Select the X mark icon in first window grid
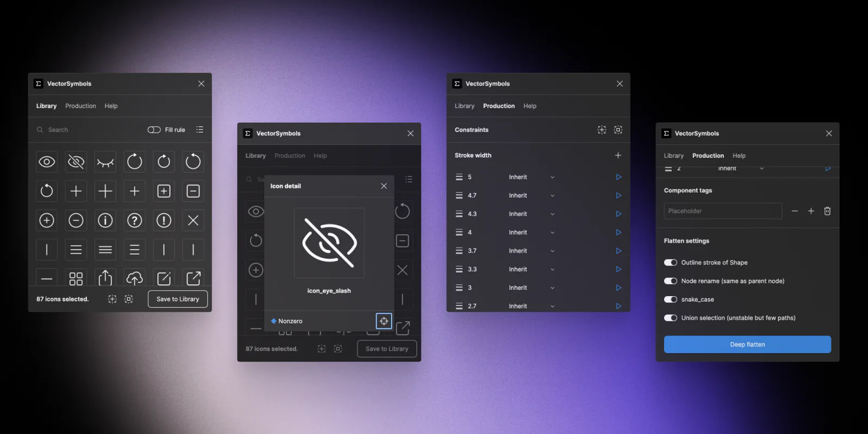Screen dimensions: 868x434 [193, 220]
